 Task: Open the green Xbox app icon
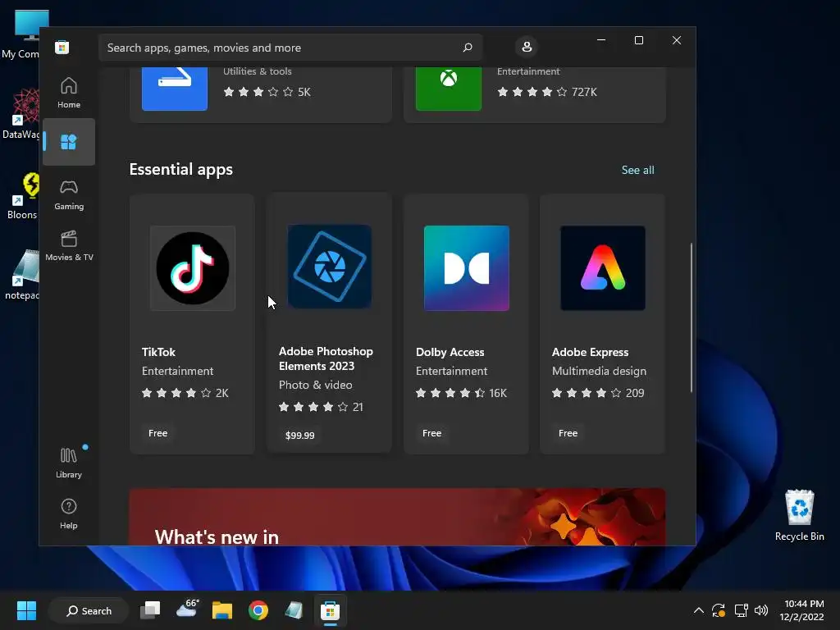coord(449,89)
